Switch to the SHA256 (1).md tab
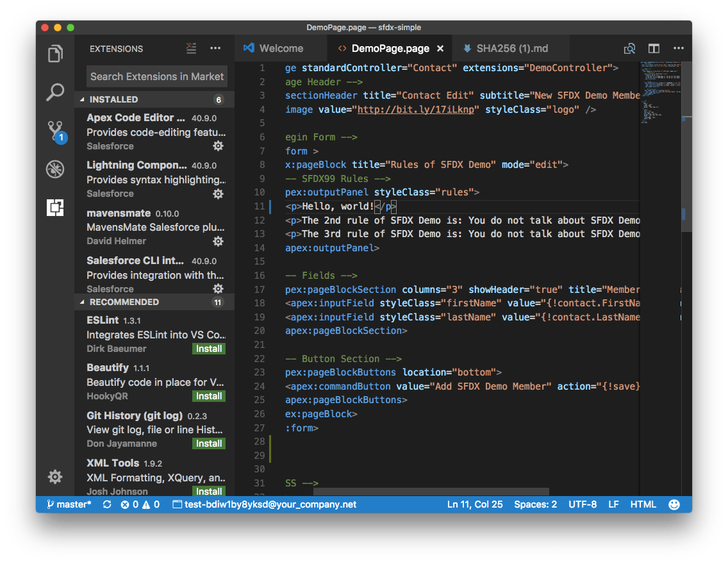The width and height of the screenshot is (728, 564). click(x=511, y=48)
